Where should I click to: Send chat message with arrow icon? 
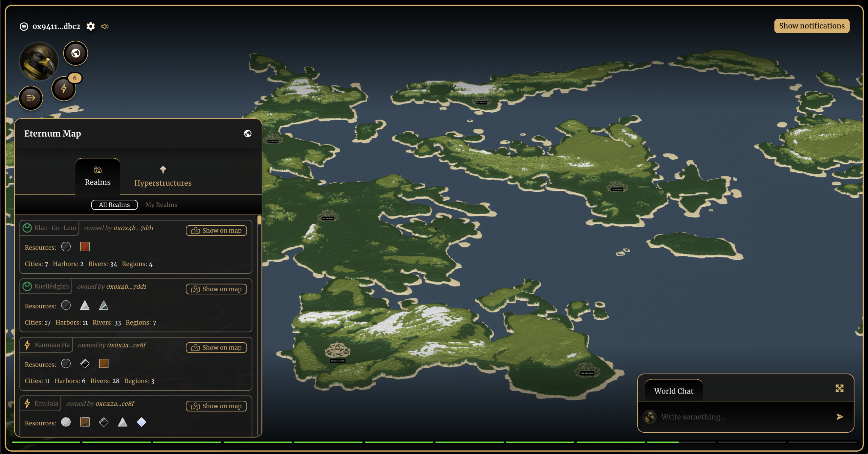pyautogui.click(x=839, y=417)
